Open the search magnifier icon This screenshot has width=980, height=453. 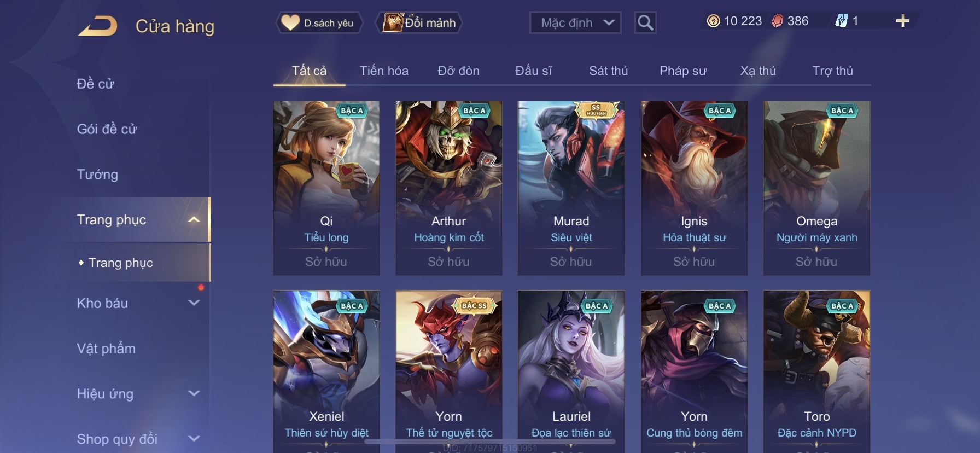coord(645,22)
